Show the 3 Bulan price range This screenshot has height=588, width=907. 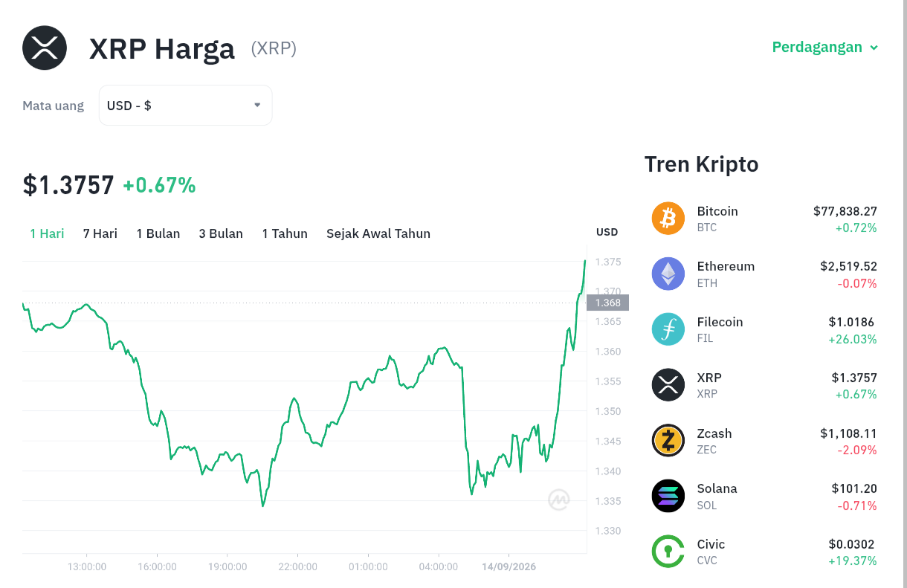pyautogui.click(x=221, y=233)
